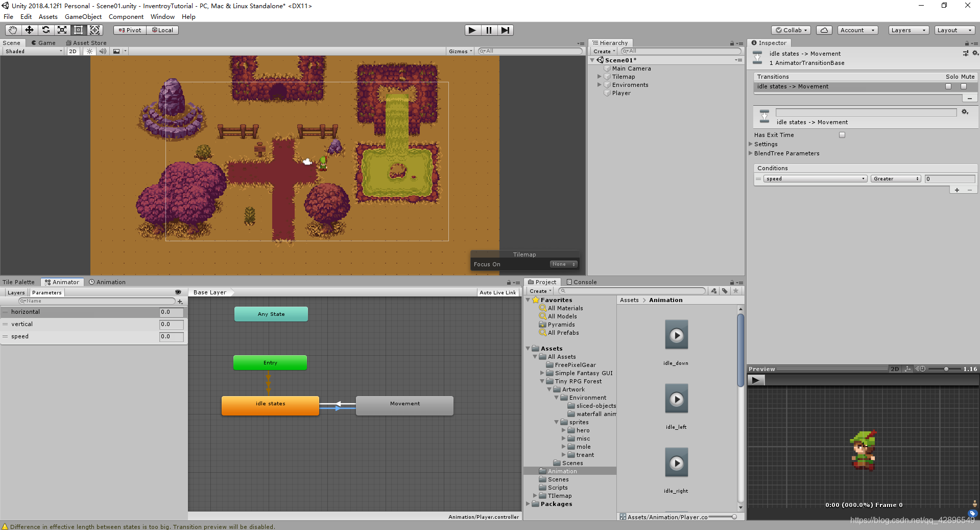Open the Collab dropdown

click(x=791, y=30)
